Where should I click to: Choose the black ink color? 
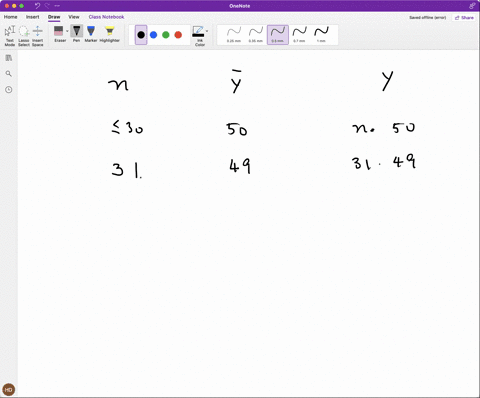coord(141,35)
